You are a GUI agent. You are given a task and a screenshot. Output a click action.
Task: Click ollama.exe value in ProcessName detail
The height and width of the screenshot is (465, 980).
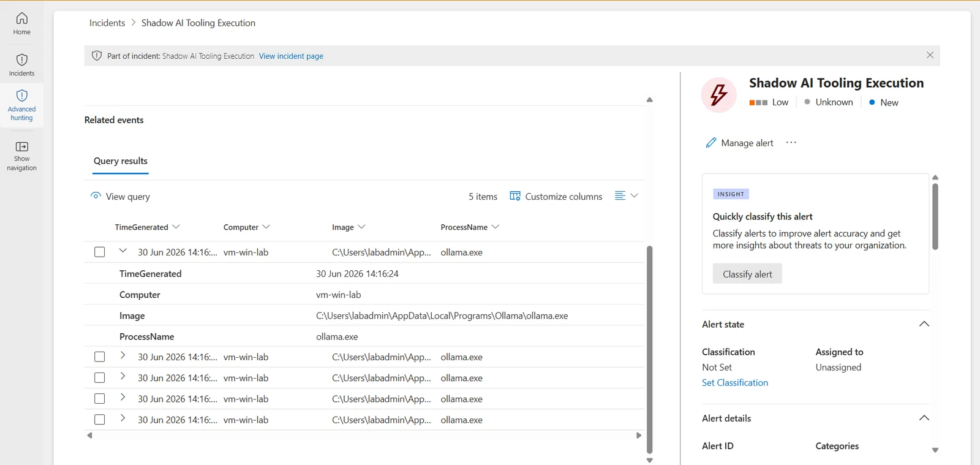(337, 336)
